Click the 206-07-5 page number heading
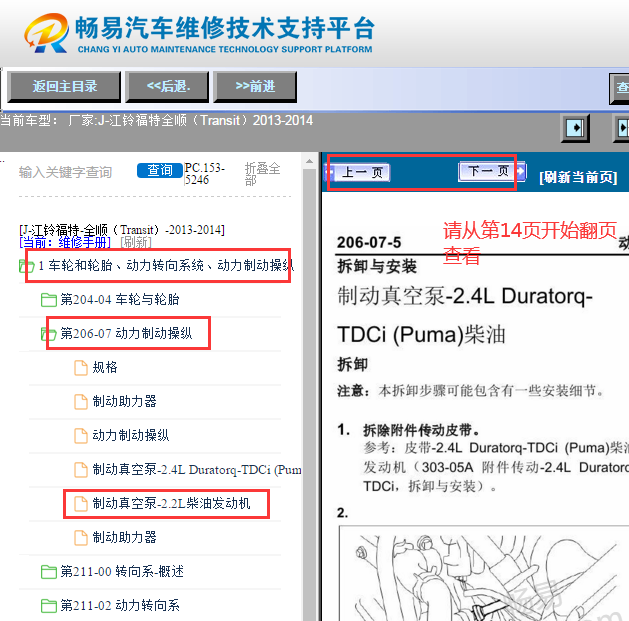This screenshot has height=621, width=629. click(369, 242)
